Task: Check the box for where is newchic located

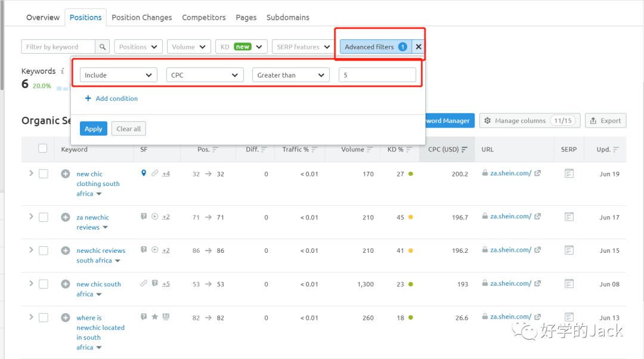Action: click(x=43, y=317)
